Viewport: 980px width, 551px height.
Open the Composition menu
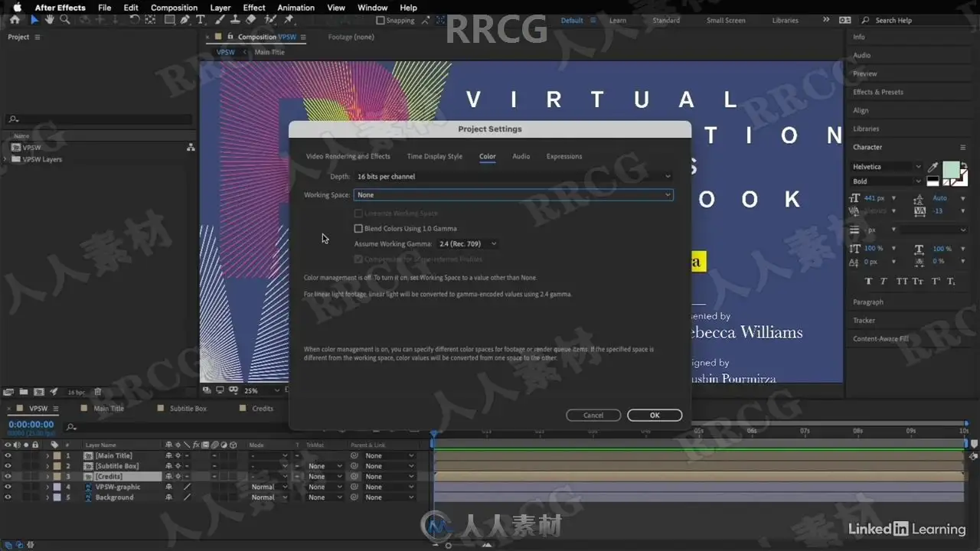(x=174, y=8)
